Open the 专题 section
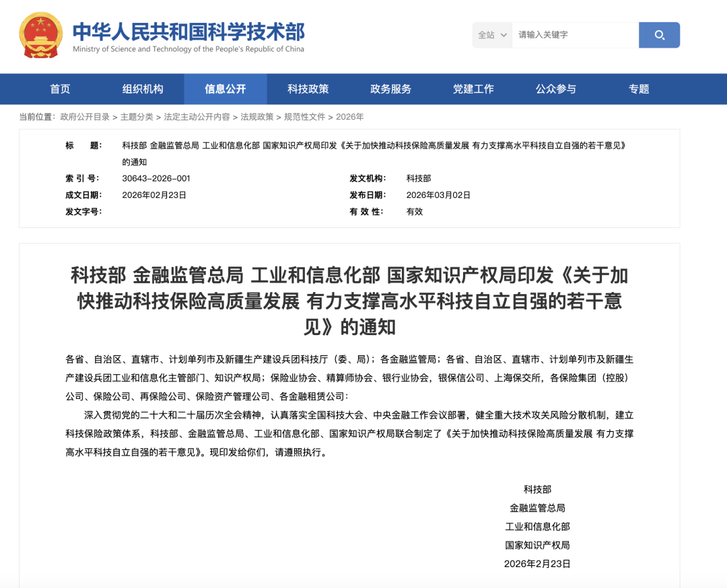This screenshot has width=727, height=588. tap(639, 88)
